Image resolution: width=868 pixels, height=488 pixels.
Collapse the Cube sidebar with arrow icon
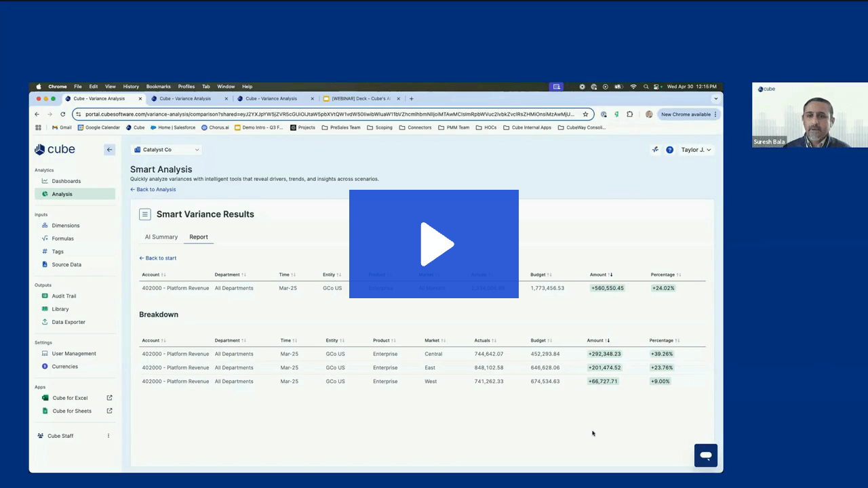(x=109, y=150)
